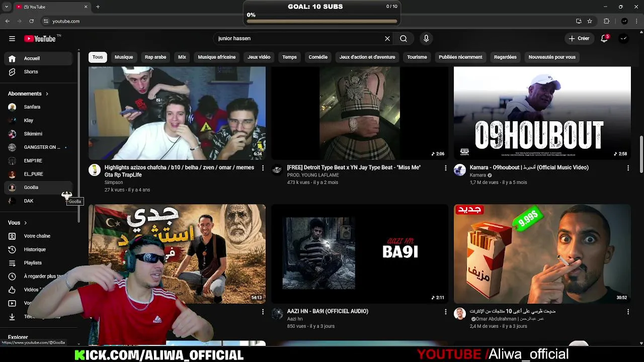Screen dimensions: 644x362
Task: Open Omar Abdulrahman channel avatar
Action: point(460,314)
